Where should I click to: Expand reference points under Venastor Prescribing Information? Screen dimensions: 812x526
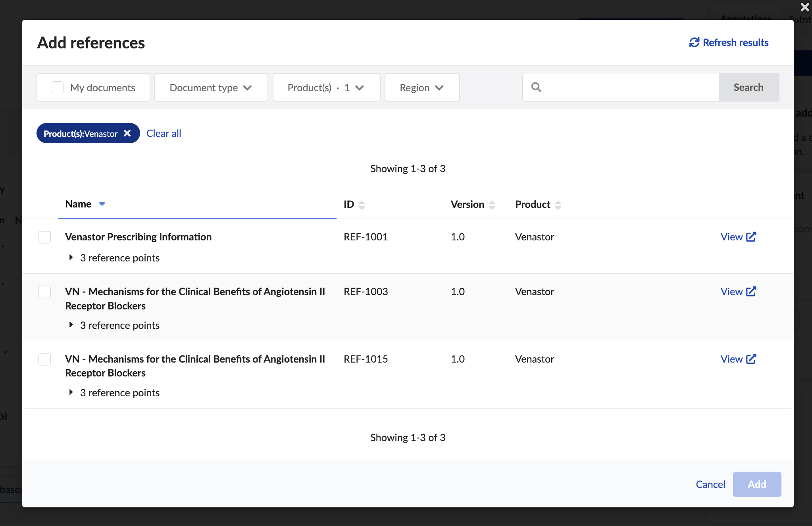pyautogui.click(x=71, y=257)
